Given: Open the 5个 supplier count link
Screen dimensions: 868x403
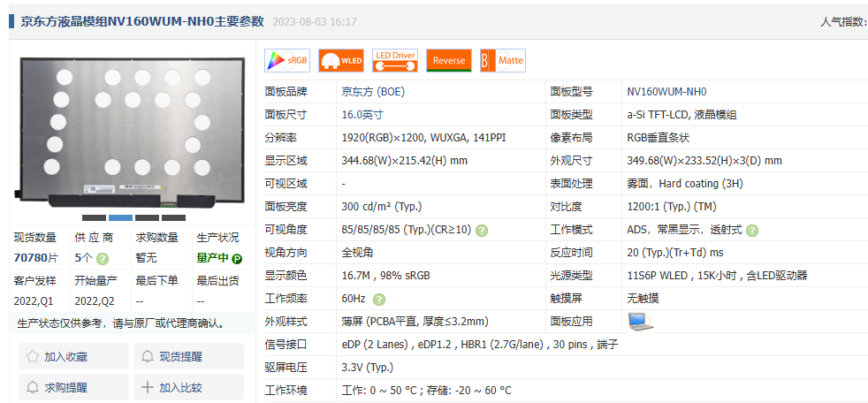Looking at the screenshot, I should point(84,258).
